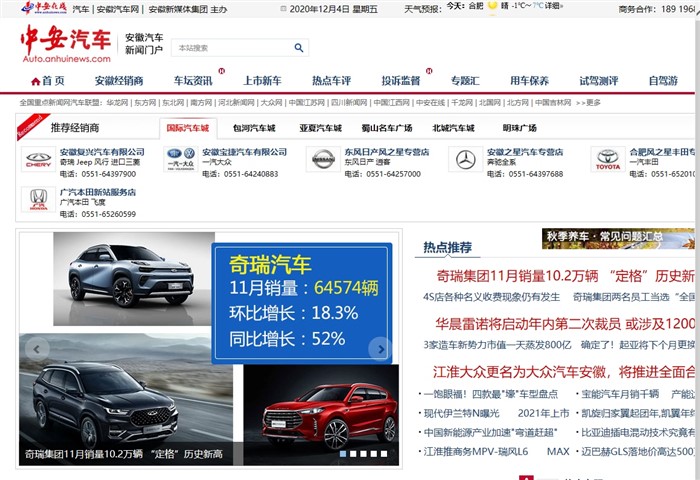Open the 华龙网 alliance link
The height and width of the screenshot is (480, 700).
tap(117, 103)
